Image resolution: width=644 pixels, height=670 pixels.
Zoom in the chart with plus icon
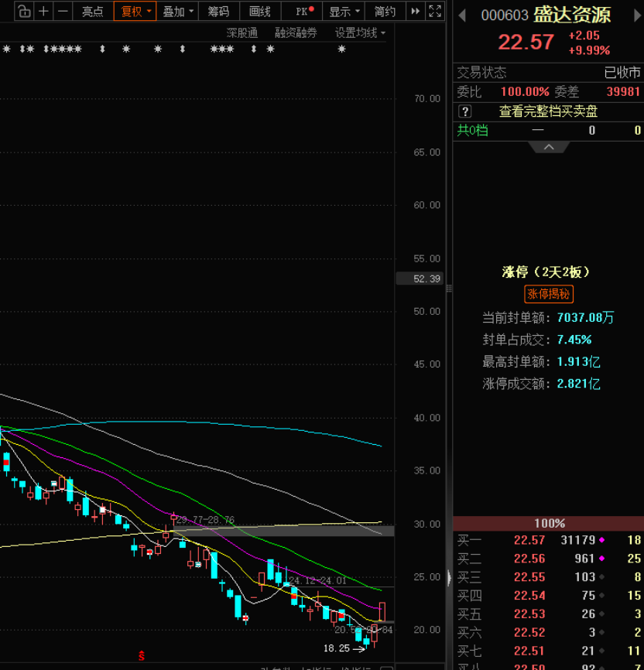coord(43,11)
